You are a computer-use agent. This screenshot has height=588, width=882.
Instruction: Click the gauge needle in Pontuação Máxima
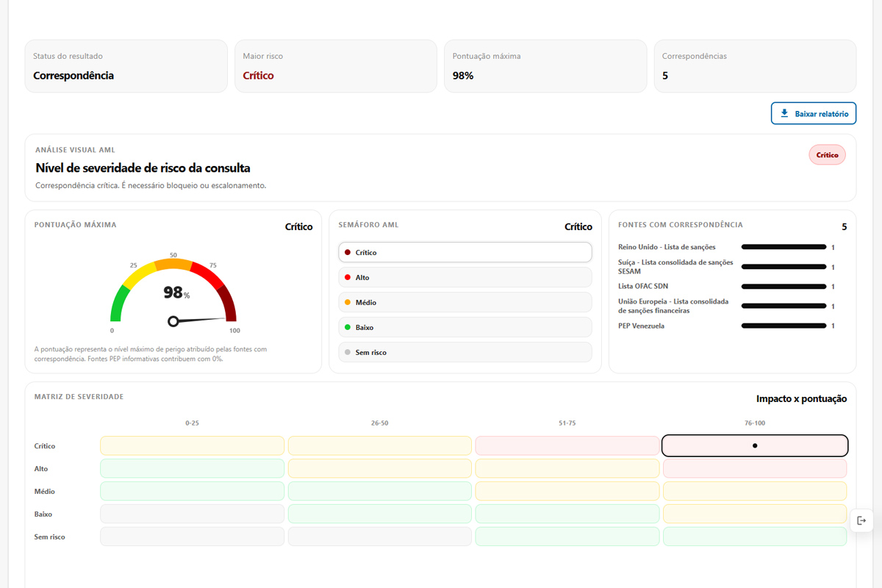pos(198,320)
